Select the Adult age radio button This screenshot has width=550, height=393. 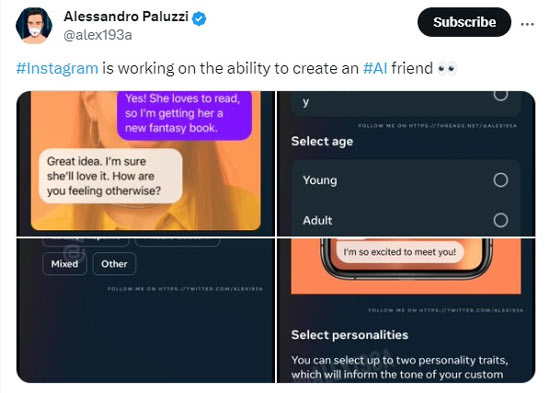[x=501, y=220]
